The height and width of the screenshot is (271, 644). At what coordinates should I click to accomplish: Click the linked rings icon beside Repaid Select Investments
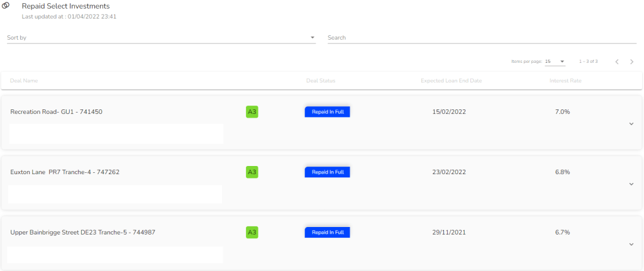[6, 7]
